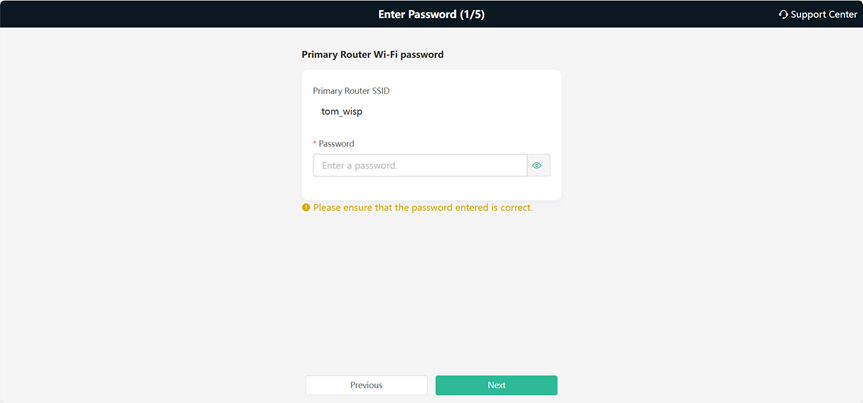Select the 'Primary Router Wi-Fi password' heading
863x403 pixels.
(x=373, y=55)
